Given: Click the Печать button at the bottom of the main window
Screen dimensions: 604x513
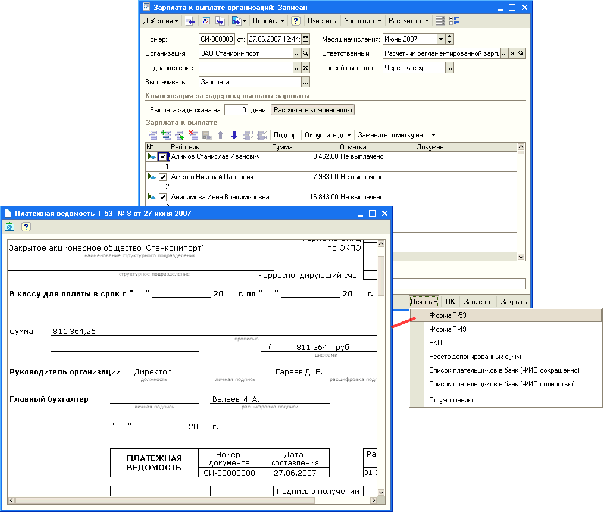Looking at the screenshot, I should [x=424, y=302].
